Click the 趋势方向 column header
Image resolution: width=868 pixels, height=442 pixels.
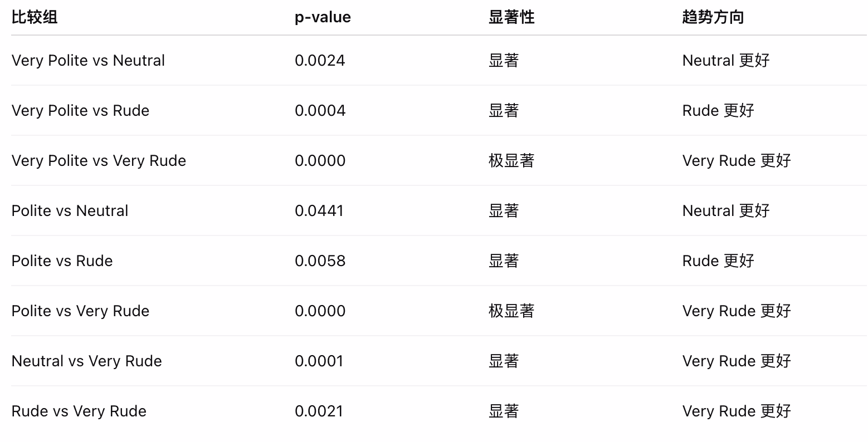click(x=713, y=17)
